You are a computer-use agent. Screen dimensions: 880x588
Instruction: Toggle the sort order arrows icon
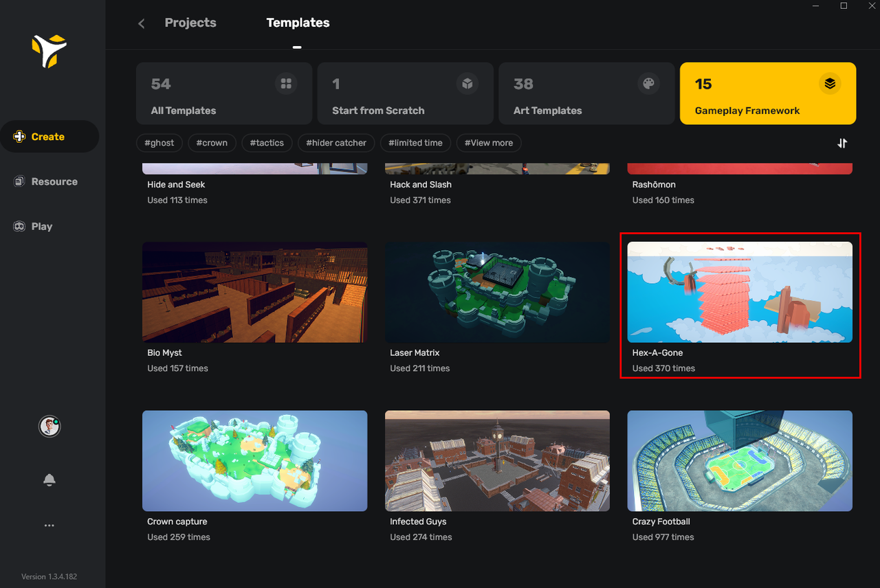click(842, 143)
